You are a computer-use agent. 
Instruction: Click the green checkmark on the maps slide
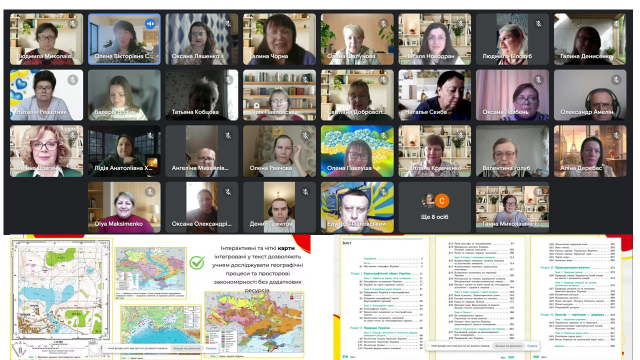tap(197, 262)
